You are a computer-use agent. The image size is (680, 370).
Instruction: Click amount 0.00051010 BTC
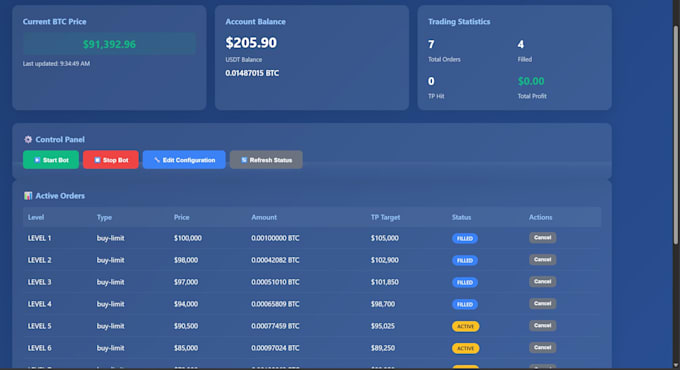click(275, 282)
